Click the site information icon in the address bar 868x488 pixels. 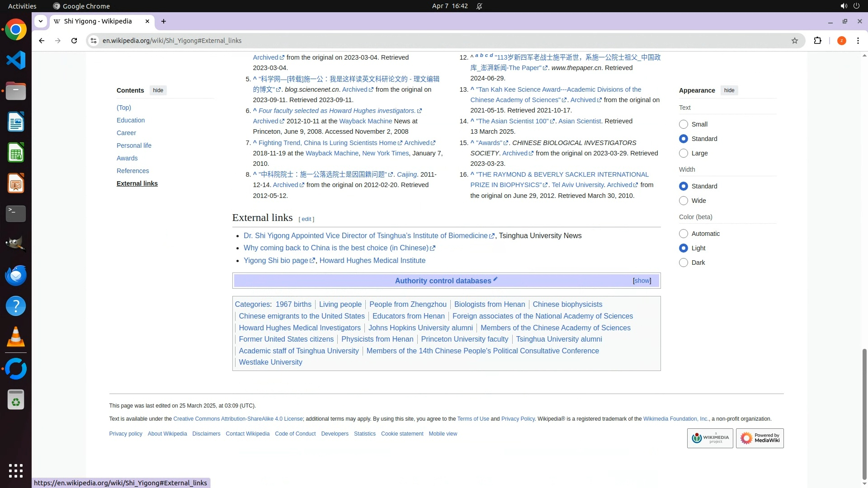pyautogui.click(x=93, y=41)
